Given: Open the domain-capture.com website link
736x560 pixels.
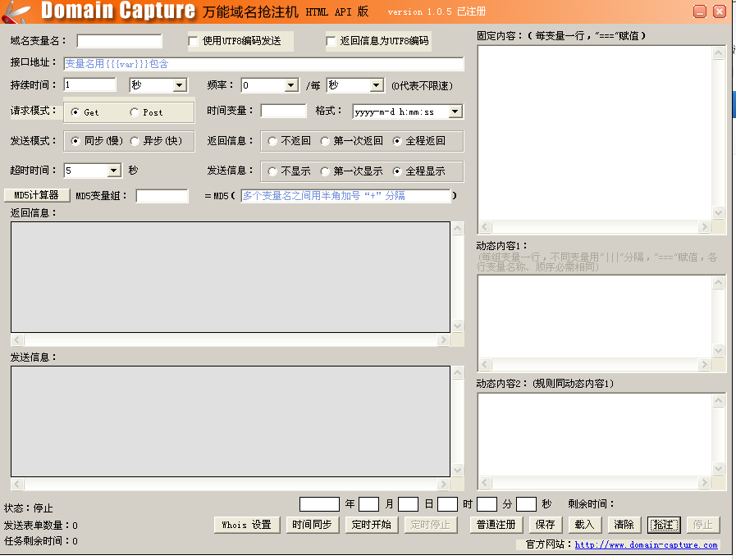Looking at the screenshot, I should [646, 544].
